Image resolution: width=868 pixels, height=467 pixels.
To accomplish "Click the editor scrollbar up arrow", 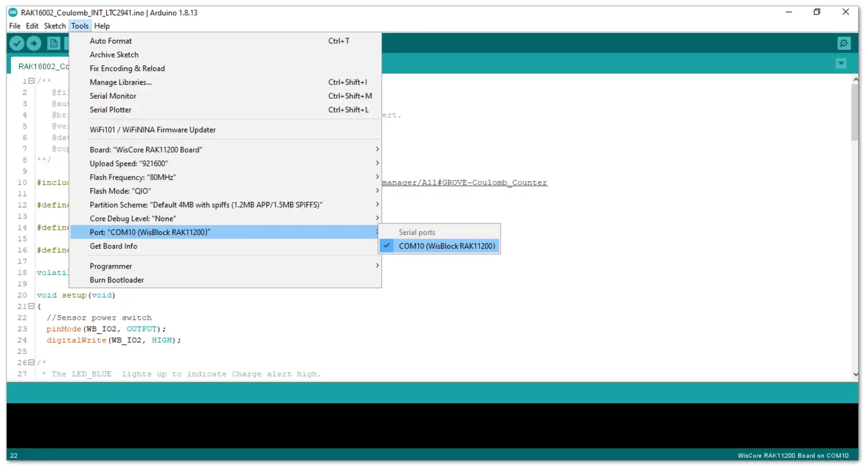I will 854,79.
